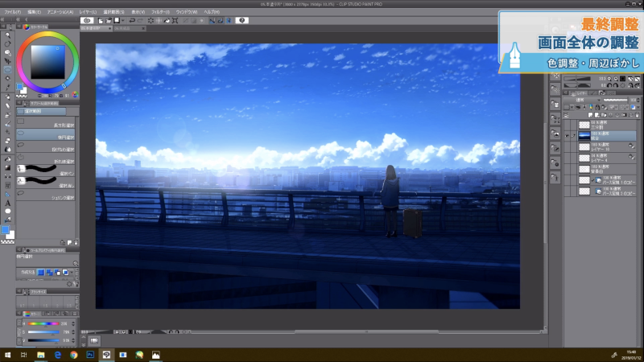Image resolution: width=644 pixels, height=362 pixels.
Task: Show レイヤー 4 via its eye box
Action: [568, 158]
